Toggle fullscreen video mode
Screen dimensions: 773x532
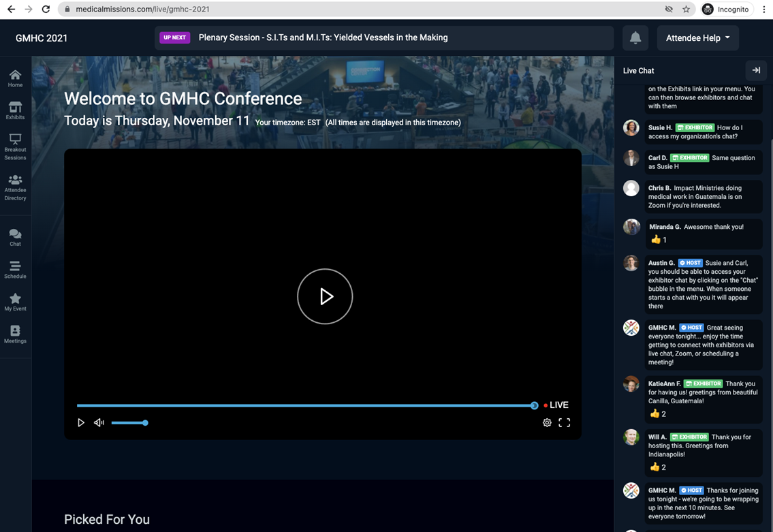[x=564, y=423]
